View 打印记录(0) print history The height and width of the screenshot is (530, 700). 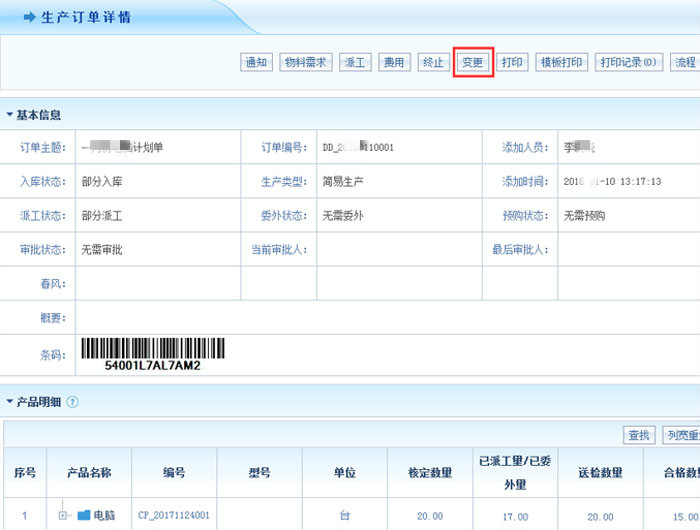[628, 62]
